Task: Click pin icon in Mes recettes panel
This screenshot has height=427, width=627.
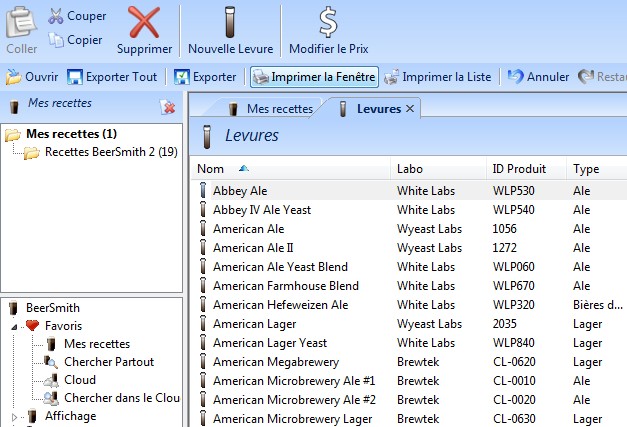Action: (x=168, y=106)
